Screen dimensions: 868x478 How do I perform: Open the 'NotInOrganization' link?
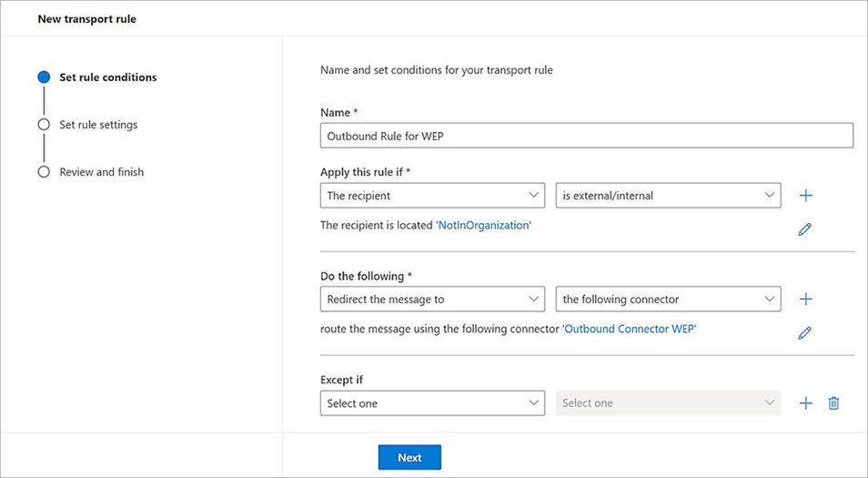(483, 225)
